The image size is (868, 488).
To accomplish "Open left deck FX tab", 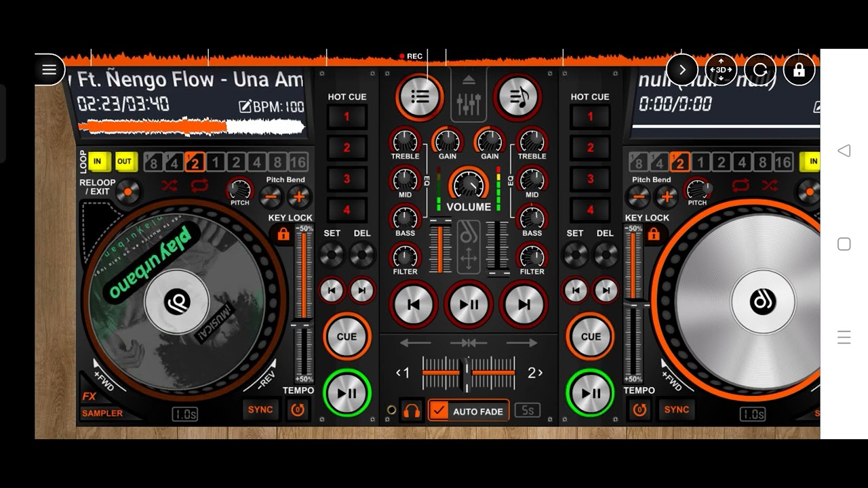I will click(x=89, y=396).
